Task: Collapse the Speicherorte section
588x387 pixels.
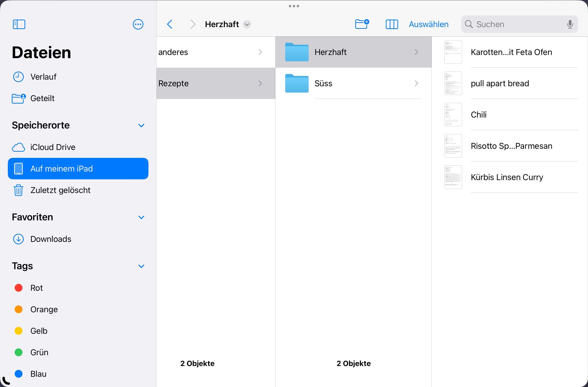Action: click(x=141, y=125)
